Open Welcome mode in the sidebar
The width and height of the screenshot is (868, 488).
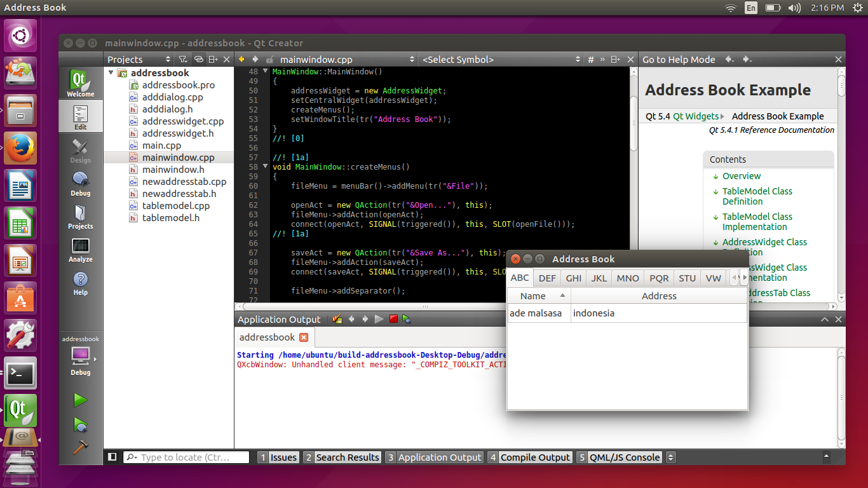click(x=81, y=83)
